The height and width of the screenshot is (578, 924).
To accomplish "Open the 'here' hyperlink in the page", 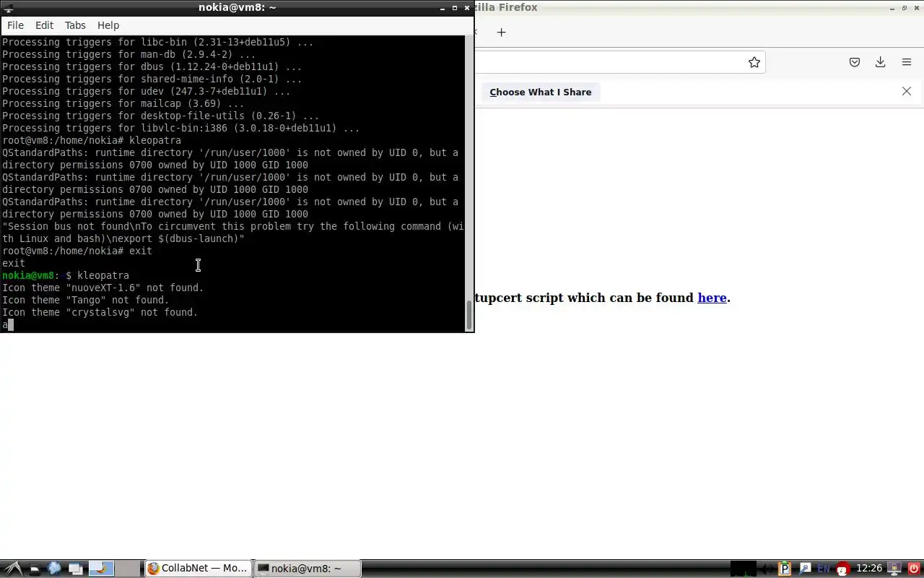I will click(x=712, y=298).
